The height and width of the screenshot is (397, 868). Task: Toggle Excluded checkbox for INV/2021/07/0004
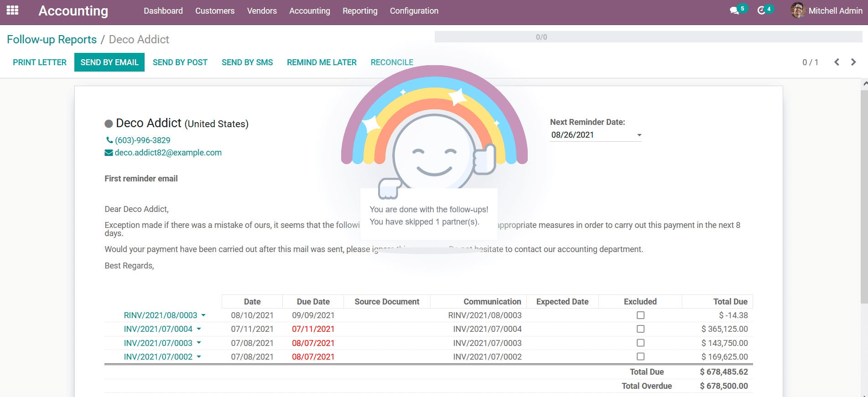(640, 329)
